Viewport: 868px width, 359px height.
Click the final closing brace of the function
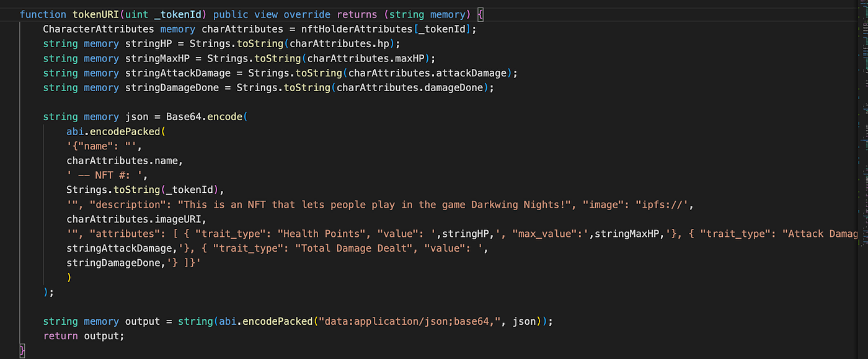click(22, 350)
